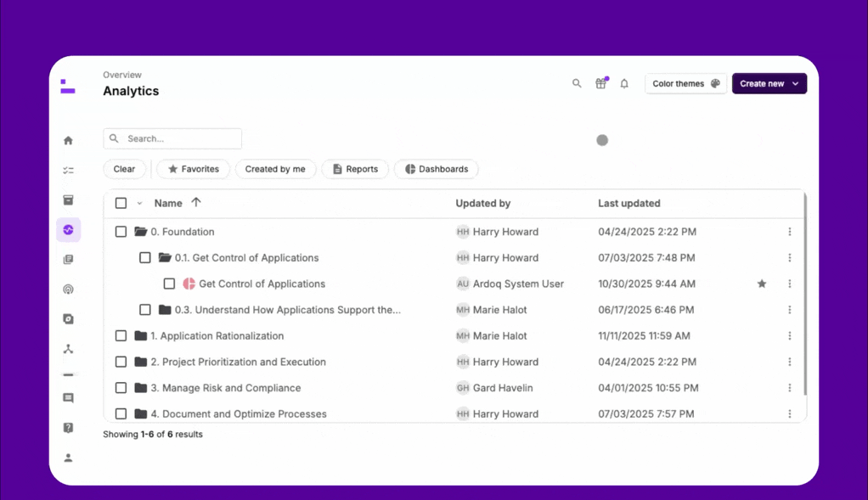Screen dimensions: 868x500
Task: Open the help question mark icon
Action: click(68, 428)
